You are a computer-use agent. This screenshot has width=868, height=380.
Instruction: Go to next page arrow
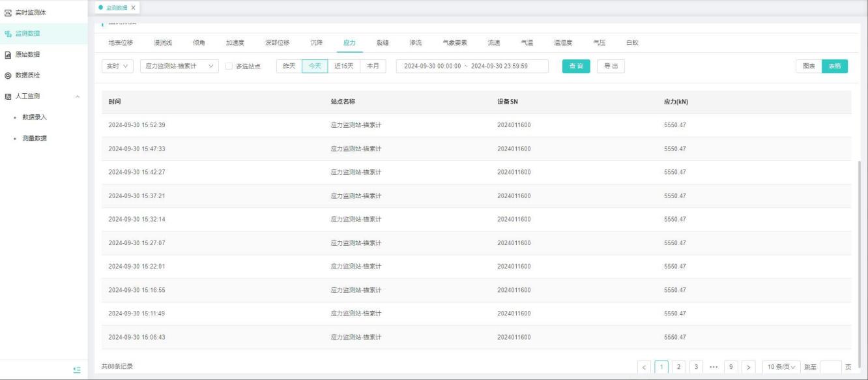coord(749,367)
